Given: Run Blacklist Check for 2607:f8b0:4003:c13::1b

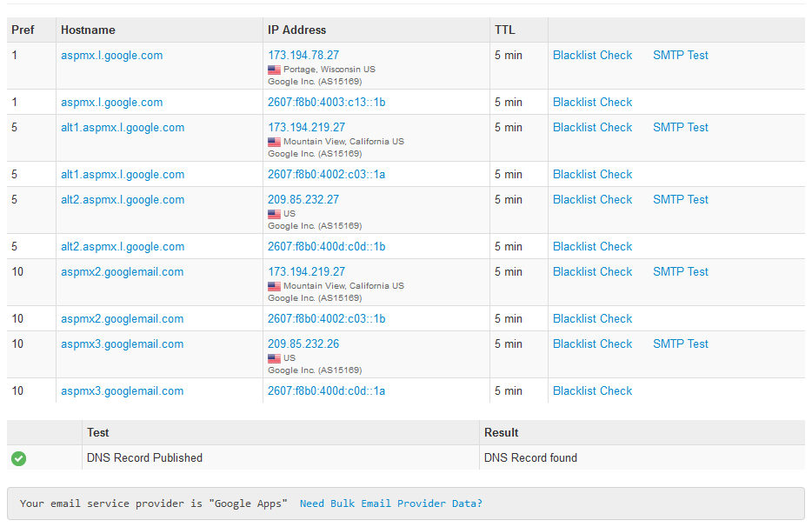Looking at the screenshot, I should (592, 103).
